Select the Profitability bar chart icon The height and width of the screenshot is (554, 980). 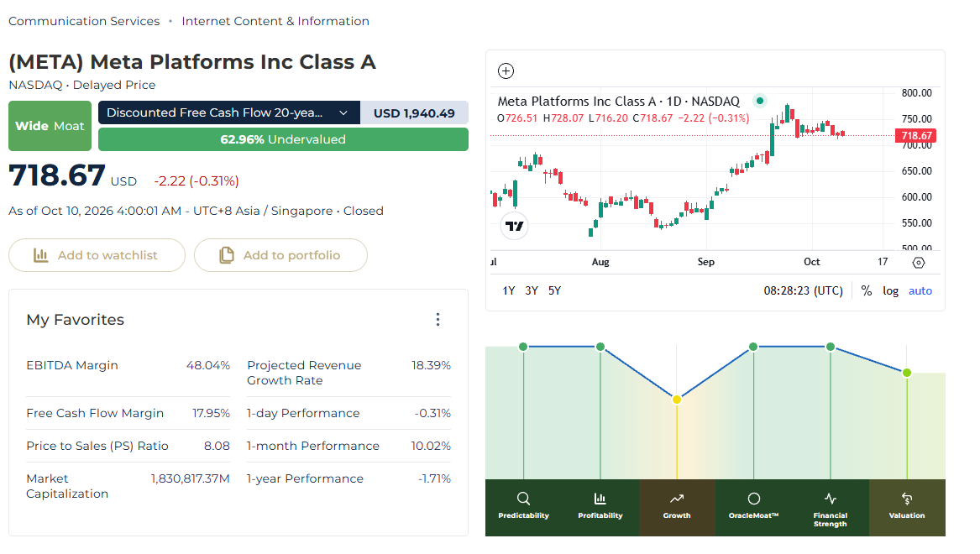(x=600, y=499)
